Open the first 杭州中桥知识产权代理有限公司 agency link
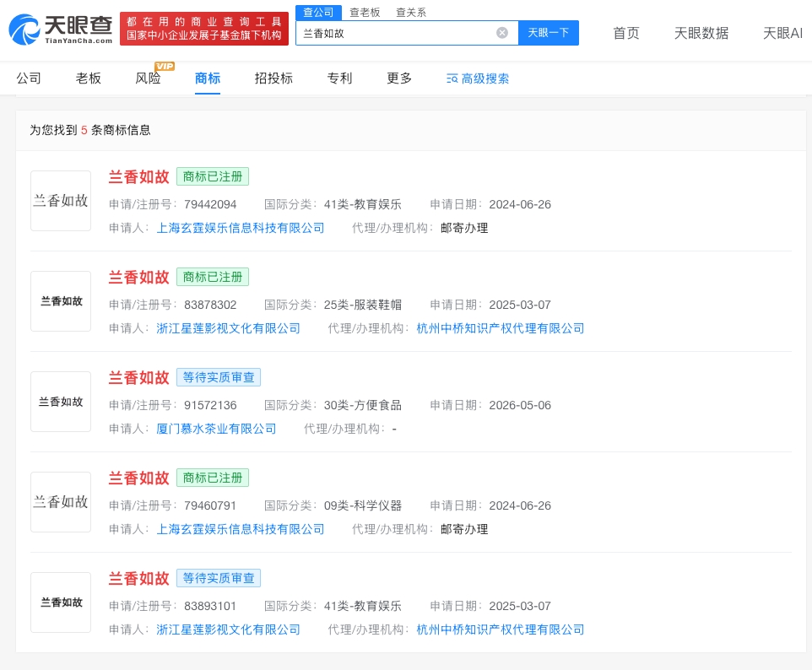Viewport: 812px width, 670px height. coord(501,328)
